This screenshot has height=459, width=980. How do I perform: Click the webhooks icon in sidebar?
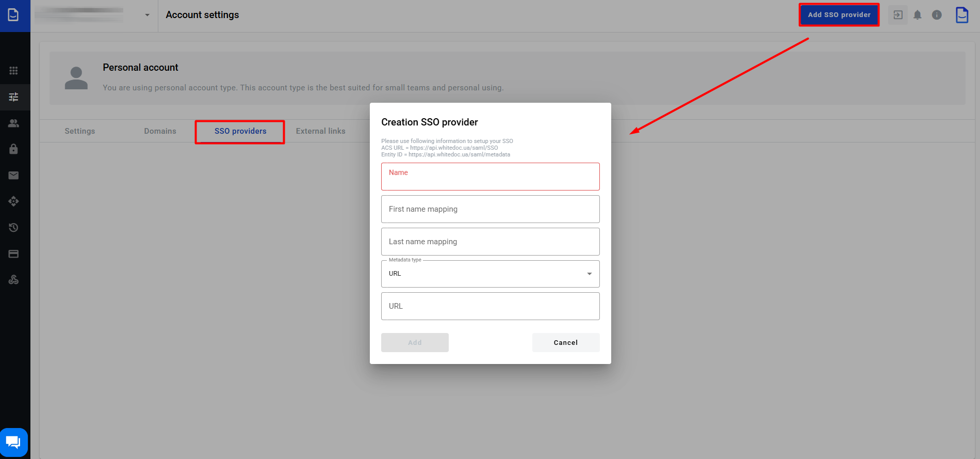[x=14, y=280]
